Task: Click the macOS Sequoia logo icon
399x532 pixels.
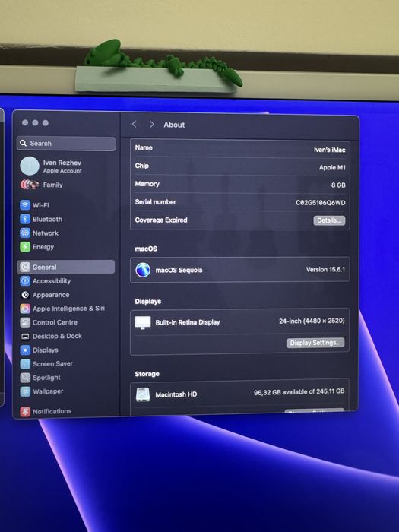Action: coord(143,270)
